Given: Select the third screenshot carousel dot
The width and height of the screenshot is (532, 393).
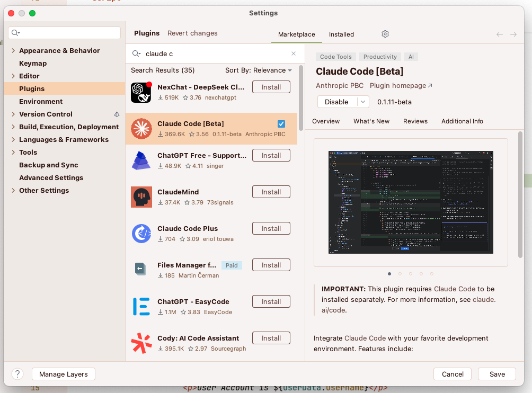Looking at the screenshot, I should point(411,274).
